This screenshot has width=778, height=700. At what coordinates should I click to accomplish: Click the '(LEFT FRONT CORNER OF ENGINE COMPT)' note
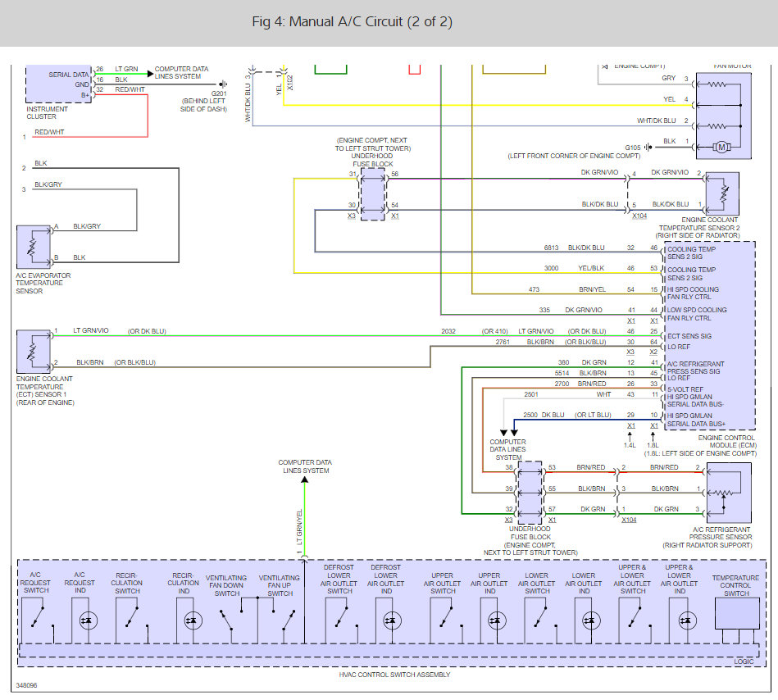tap(574, 156)
